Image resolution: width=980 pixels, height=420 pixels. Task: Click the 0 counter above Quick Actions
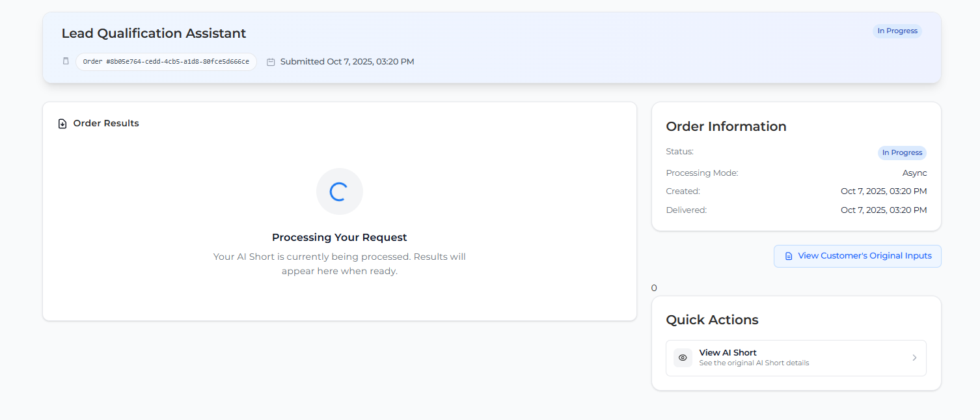coord(654,288)
